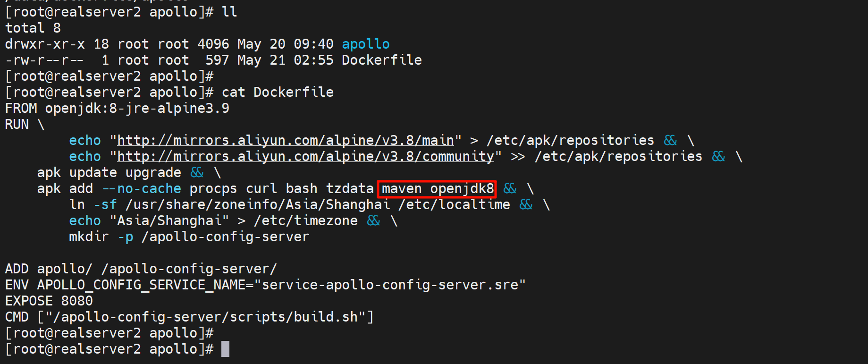The image size is (868, 364).
Task: Click the blue apollo directory name
Action: [365, 44]
